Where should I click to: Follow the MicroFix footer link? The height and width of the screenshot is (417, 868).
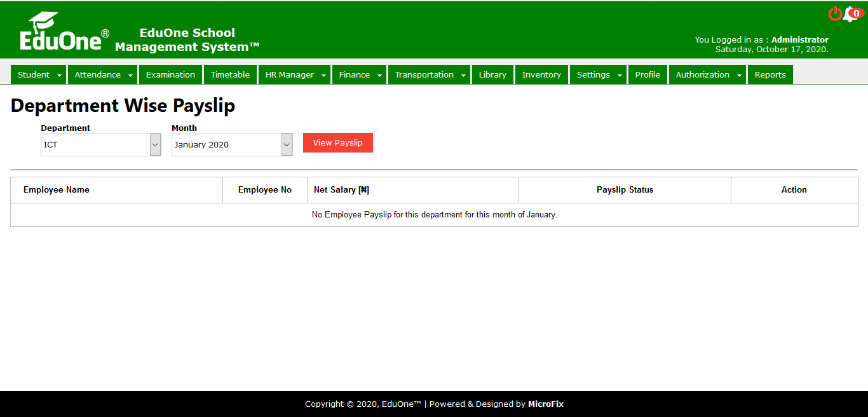coord(545,404)
